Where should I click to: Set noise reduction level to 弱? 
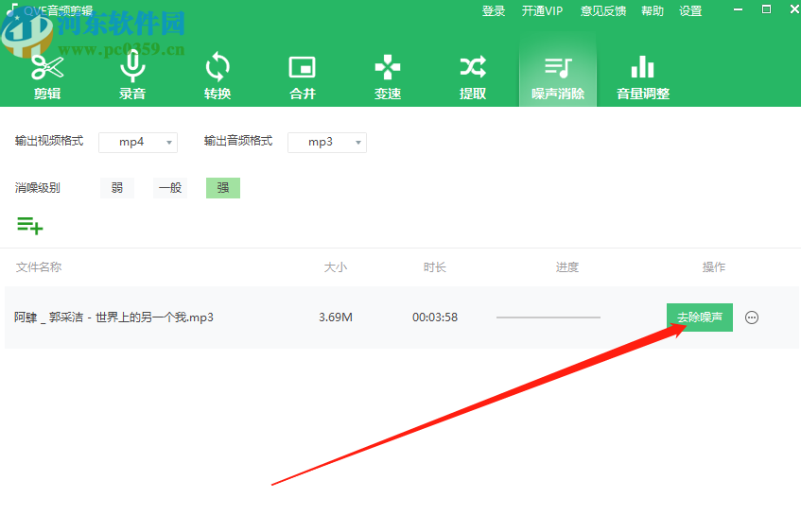117,188
